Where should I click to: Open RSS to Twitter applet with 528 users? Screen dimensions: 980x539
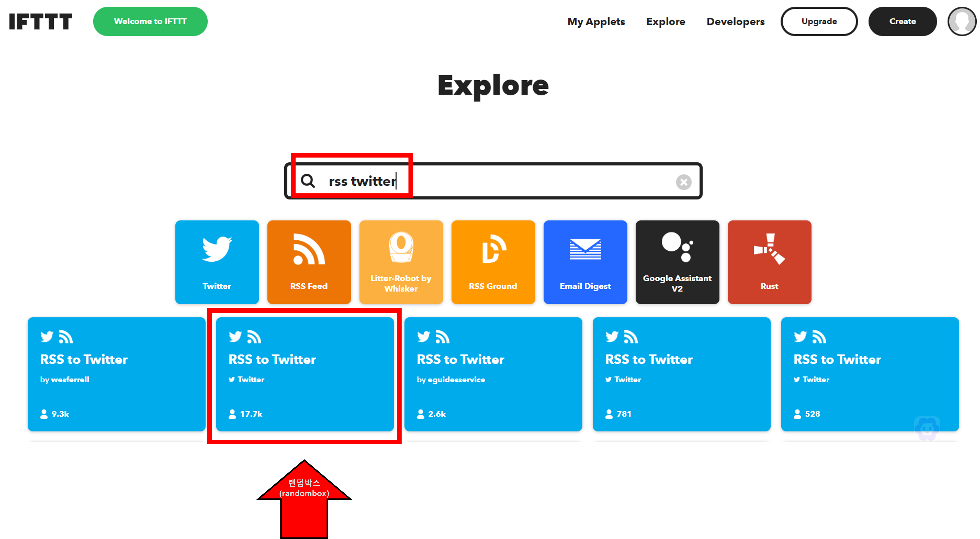870,374
